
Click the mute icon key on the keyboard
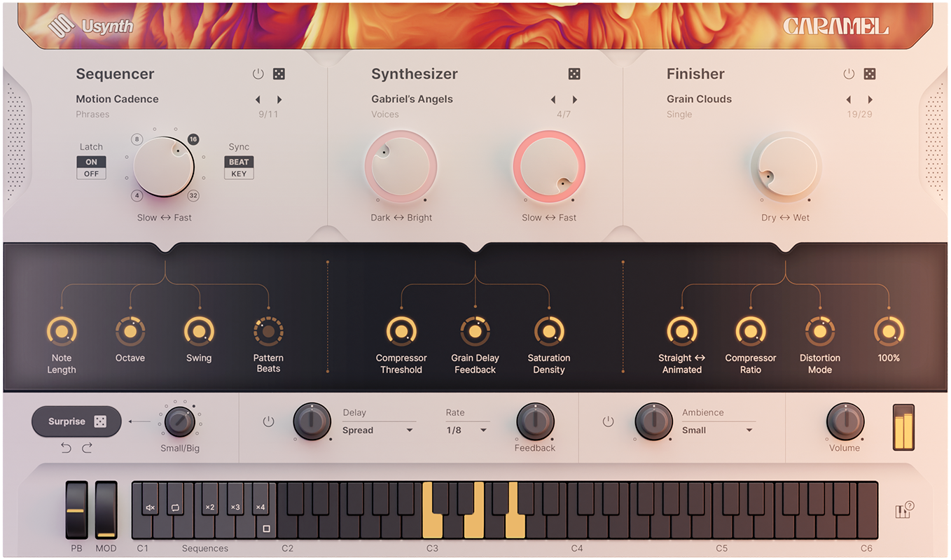click(149, 508)
